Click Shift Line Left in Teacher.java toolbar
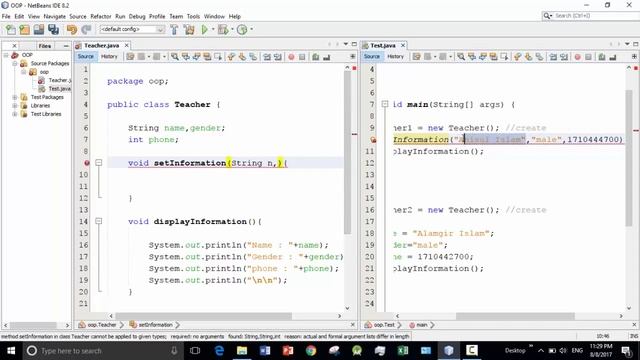Image resolution: width=640 pixels, height=360 pixels. point(267,57)
